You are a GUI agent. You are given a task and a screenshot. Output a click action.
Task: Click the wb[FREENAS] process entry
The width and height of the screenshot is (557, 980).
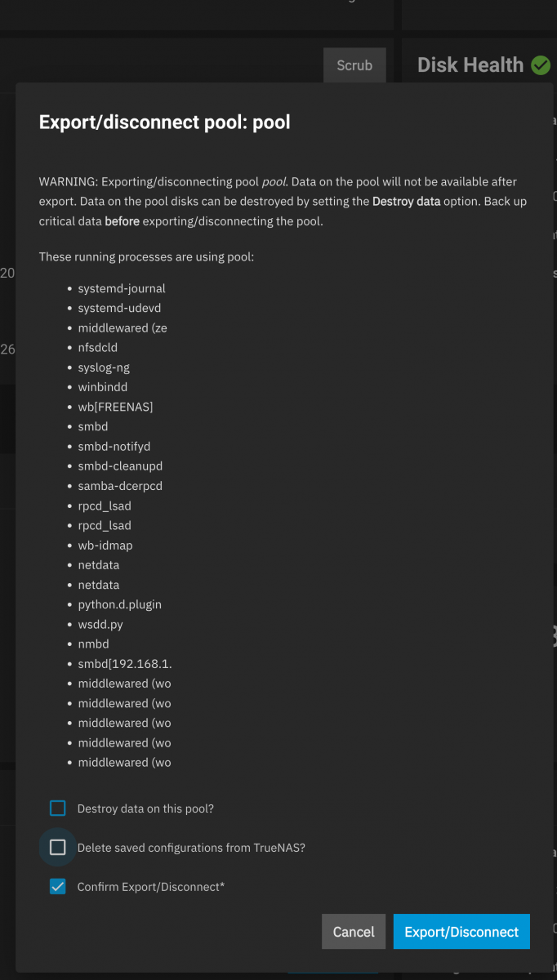(116, 407)
